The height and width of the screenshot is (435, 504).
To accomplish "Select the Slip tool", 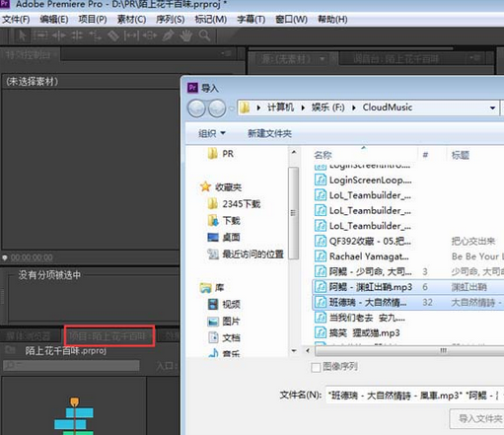I will click(x=131, y=36).
